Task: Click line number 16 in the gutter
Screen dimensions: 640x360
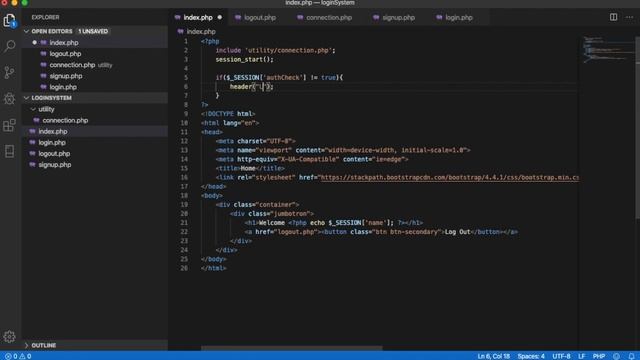Action: (x=184, y=177)
